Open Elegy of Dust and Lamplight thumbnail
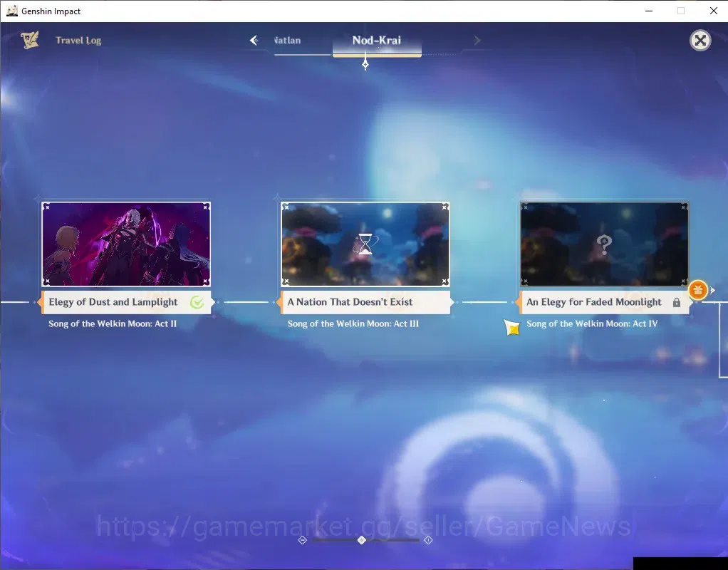The width and height of the screenshot is (728, 570). click(x=126, y=244)
